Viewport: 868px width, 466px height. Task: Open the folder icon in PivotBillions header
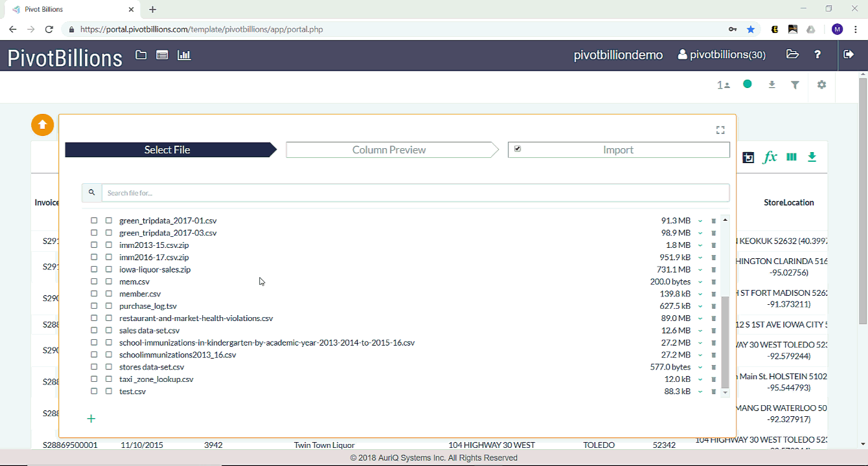141,55
